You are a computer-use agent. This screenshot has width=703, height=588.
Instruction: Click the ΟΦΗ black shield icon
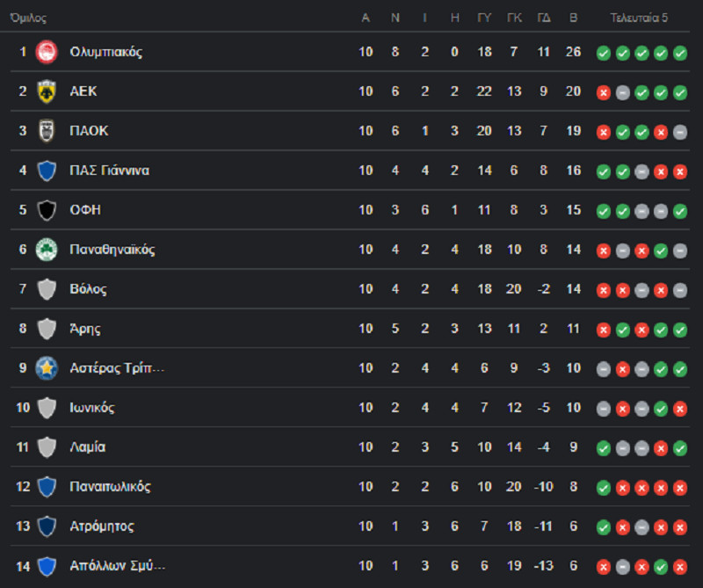(x=47, y=210)
